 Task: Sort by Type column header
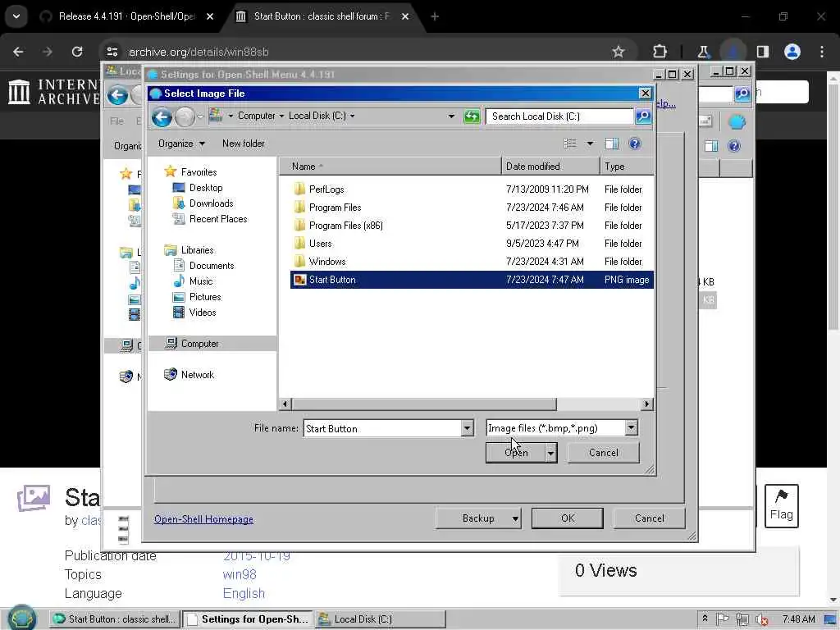(x=627, y=167)
